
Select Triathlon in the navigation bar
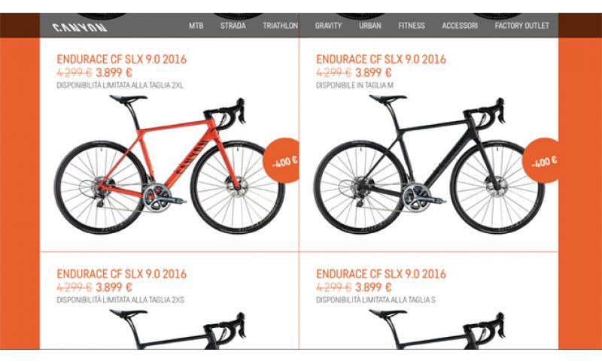coord(280,26)
